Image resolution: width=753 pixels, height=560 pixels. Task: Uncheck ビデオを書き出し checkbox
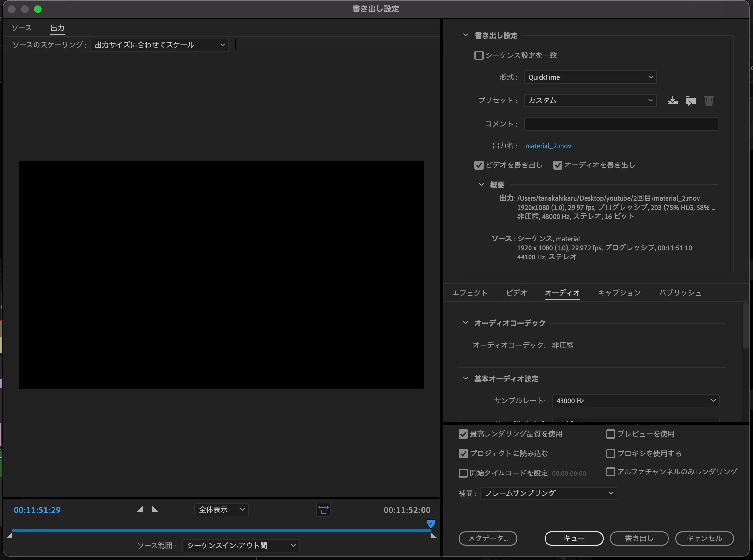(x=479, y=165)
